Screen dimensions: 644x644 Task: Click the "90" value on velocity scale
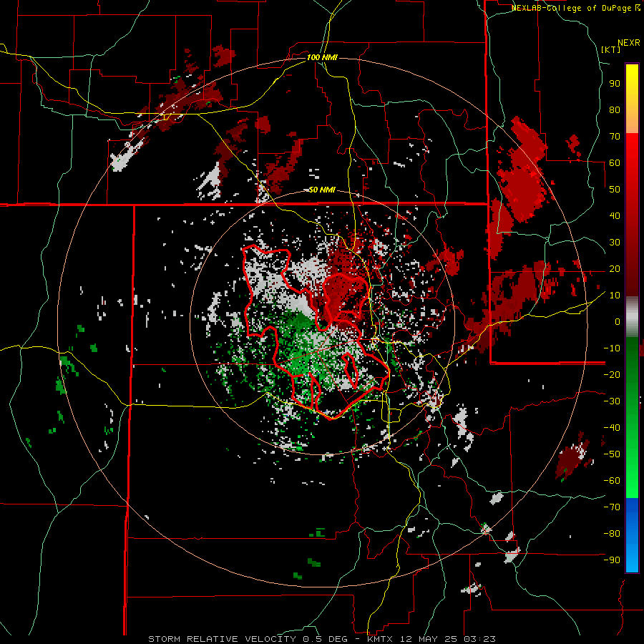(615, 84)
